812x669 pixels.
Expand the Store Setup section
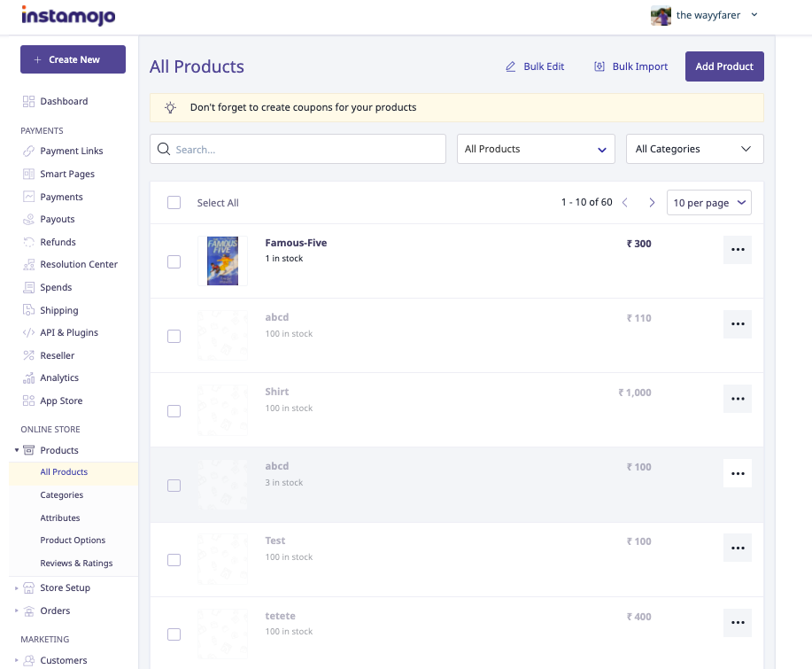[x=17, y=587]
